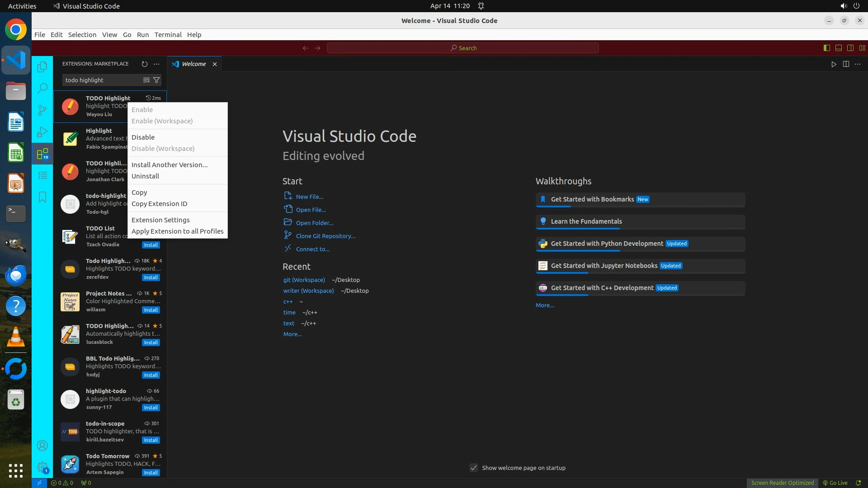
Task: Open the Terminal menu
Action: coord(168,35)
